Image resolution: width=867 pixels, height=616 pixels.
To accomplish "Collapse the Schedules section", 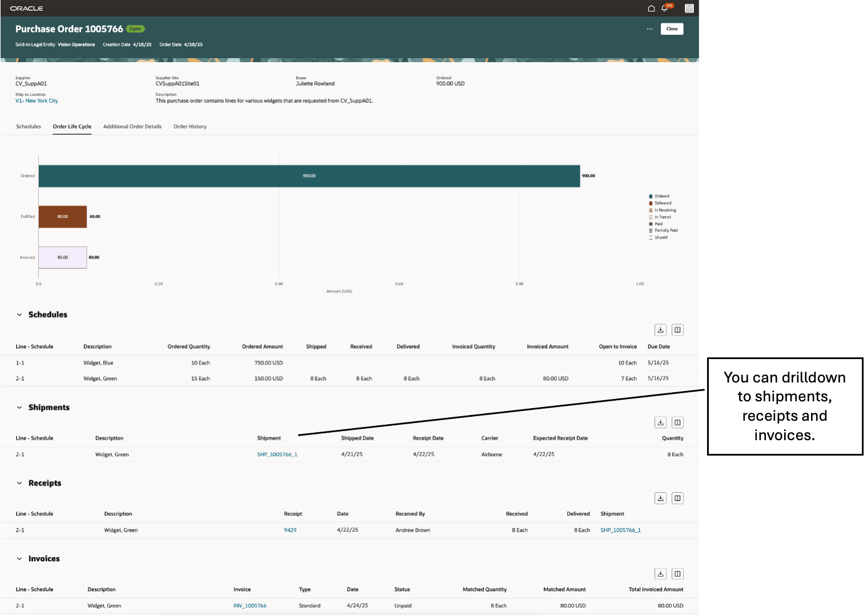I will pyautogui.click(x=20, y=314).
